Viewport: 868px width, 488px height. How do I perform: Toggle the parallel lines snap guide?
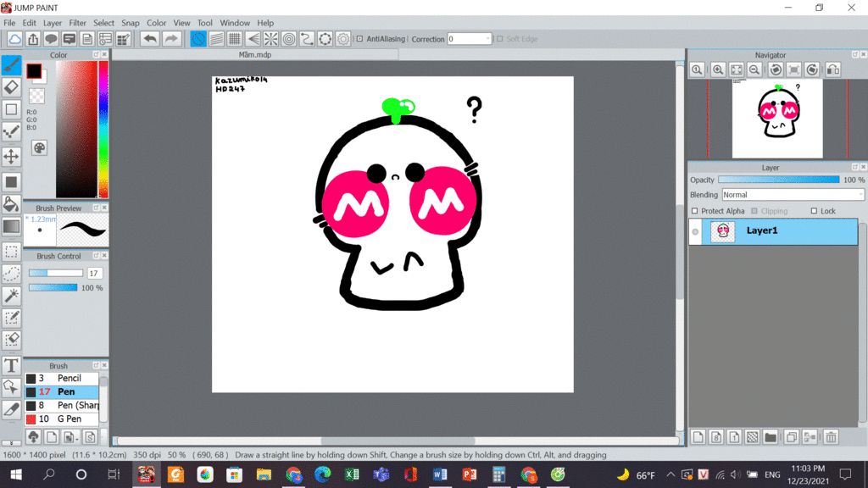[x=216, y=39]
